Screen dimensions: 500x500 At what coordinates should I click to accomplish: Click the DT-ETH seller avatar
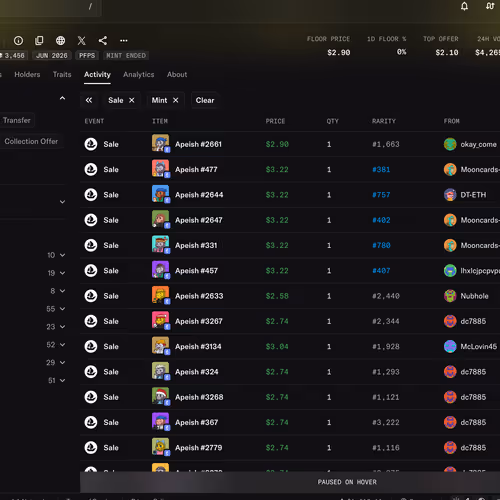tap(450, 195)
